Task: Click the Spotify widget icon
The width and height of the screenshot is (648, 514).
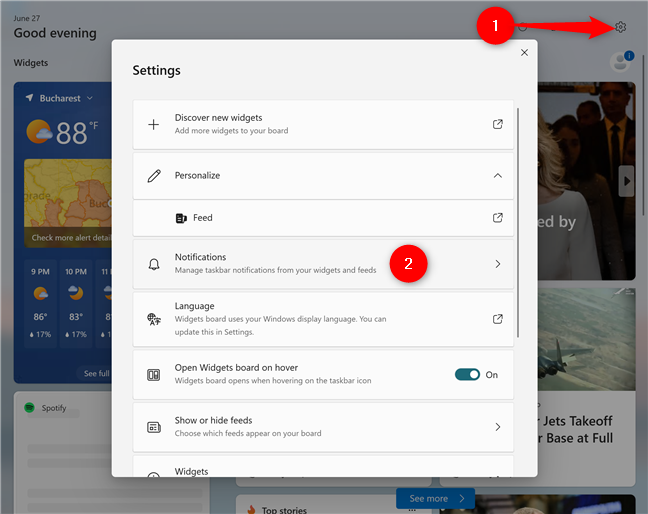Action: 29,408
